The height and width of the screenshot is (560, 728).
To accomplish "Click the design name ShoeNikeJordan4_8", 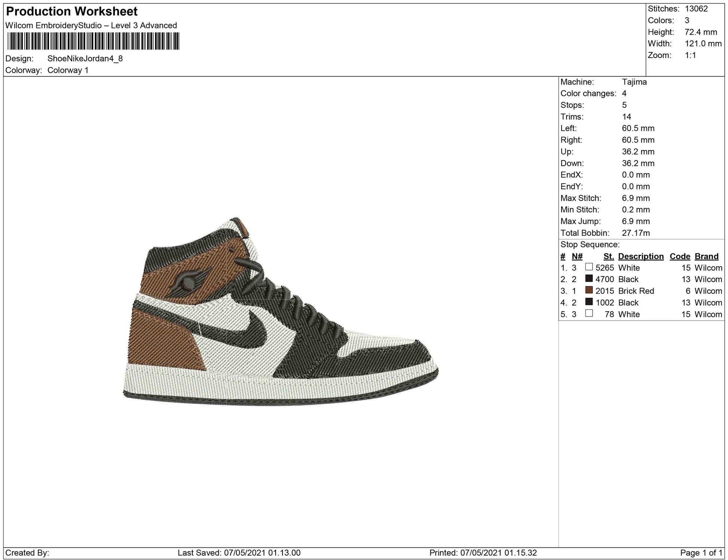I will 85,59.
